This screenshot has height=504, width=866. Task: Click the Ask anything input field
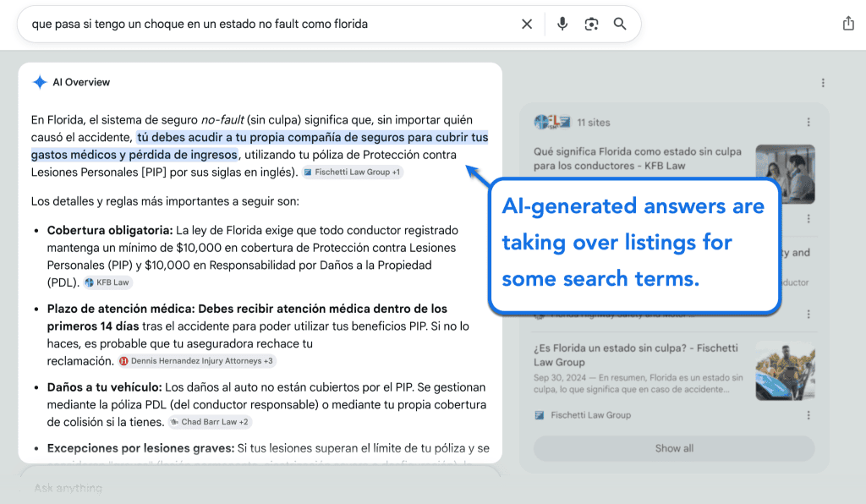pos(260,489)
